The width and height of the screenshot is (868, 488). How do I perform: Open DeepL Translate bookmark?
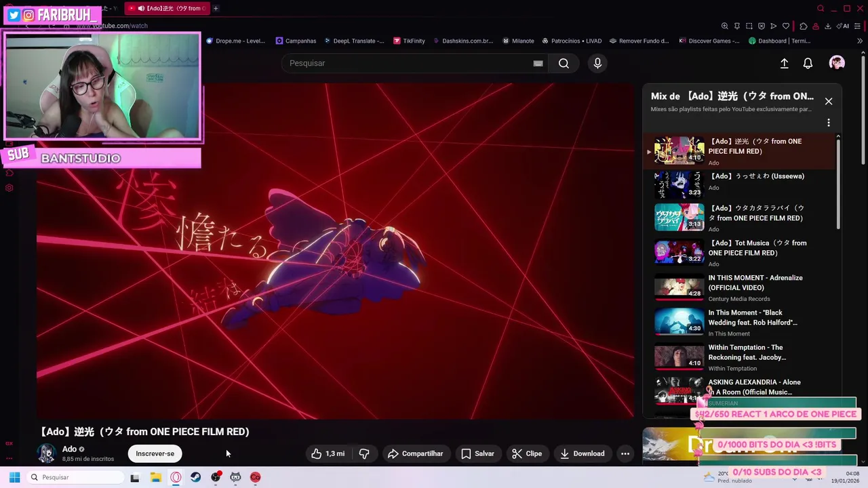click(353, 41)
